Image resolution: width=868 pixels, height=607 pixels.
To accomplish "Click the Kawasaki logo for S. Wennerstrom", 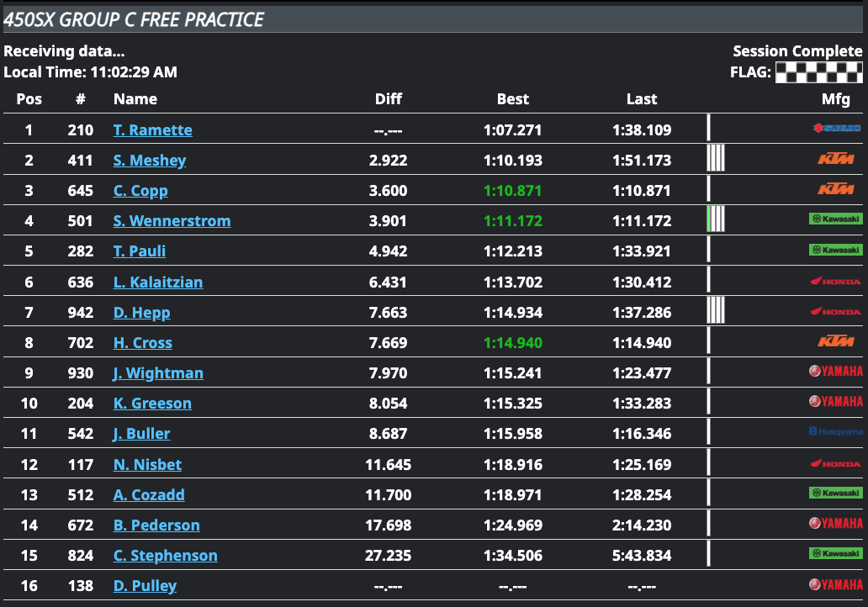I will (835, 219).
